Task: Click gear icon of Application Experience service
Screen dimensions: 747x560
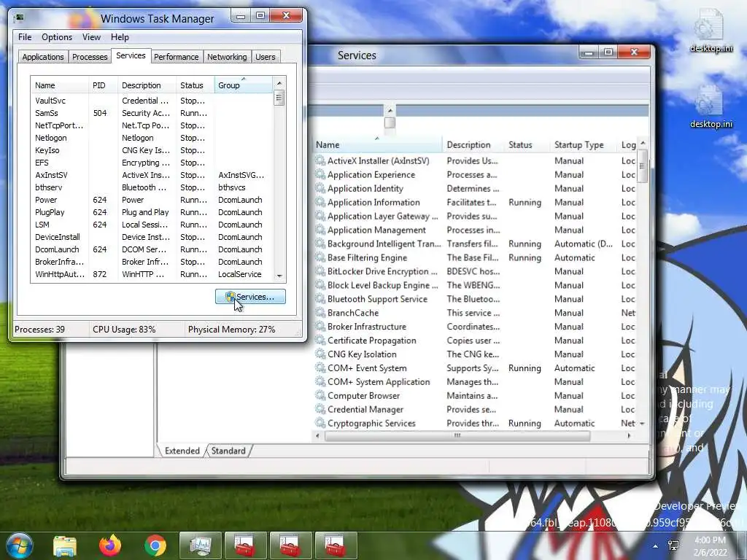Action: point(320,175)
